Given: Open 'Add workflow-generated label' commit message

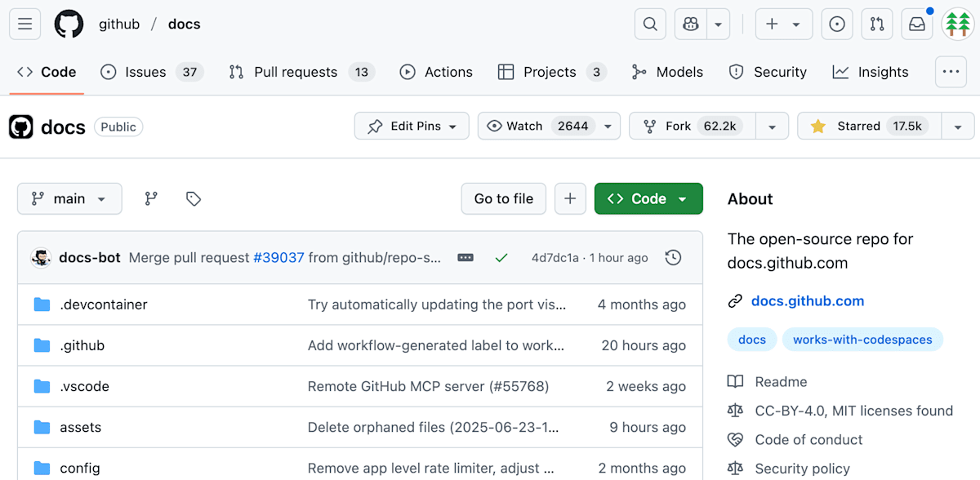Looking at the screenshot, I should click(436, 345).
